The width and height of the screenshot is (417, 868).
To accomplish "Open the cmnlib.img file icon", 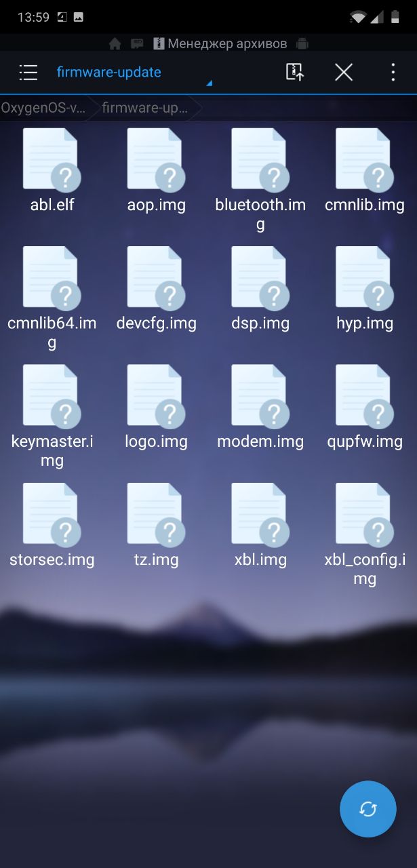I will [x=365, y=159].
